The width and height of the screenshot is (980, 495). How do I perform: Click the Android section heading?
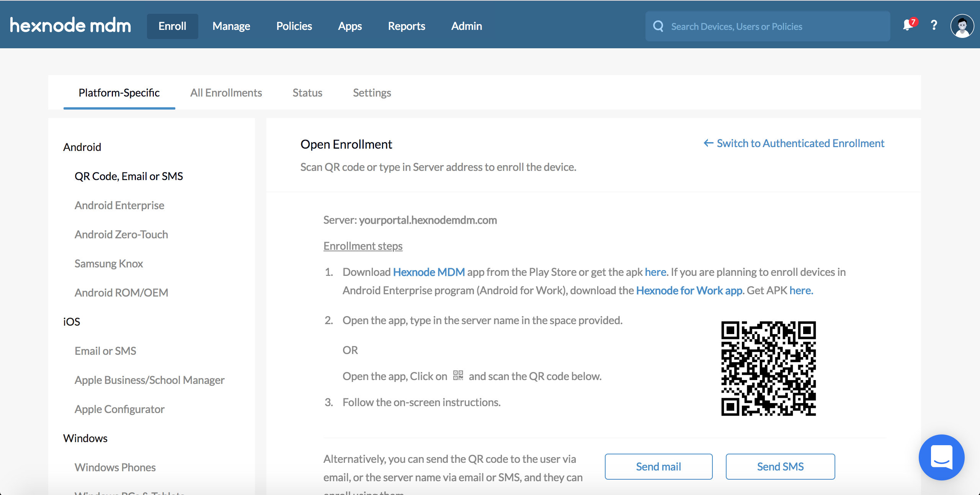point(82,147)
